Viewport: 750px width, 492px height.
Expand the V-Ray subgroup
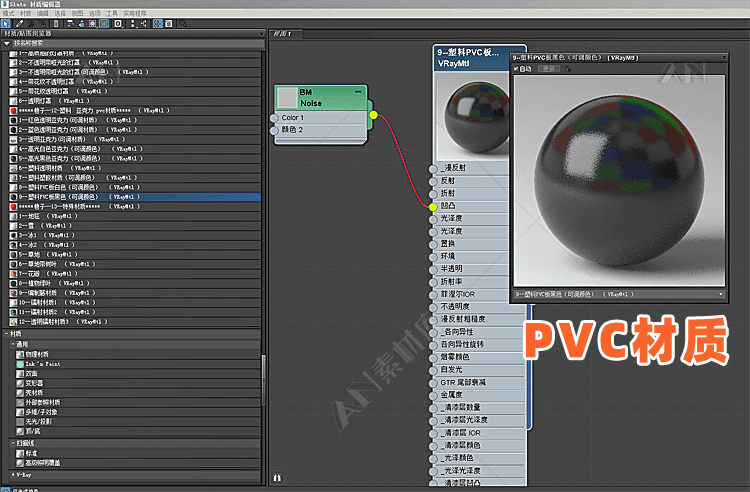[x=13, y=475]
